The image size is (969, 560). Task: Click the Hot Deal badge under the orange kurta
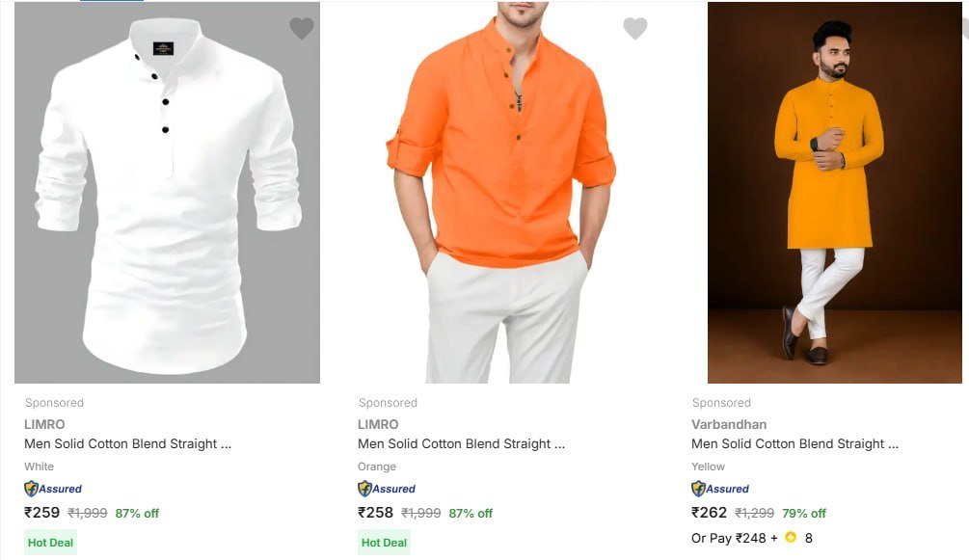383,542
